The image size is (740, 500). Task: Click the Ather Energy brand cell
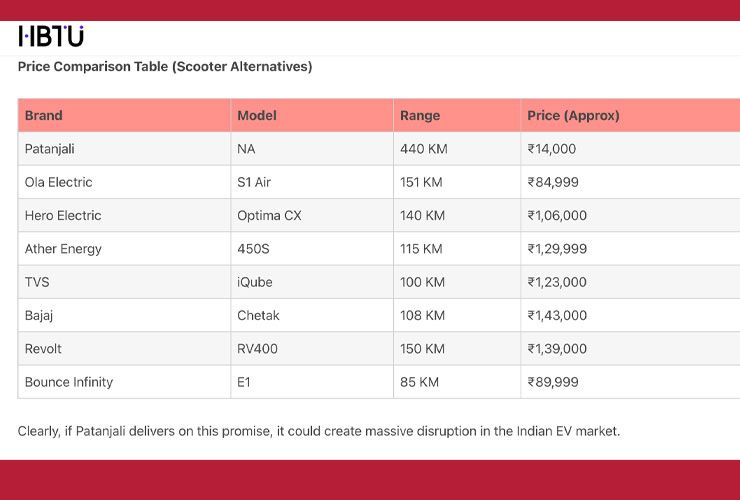pyautogui.click(x=124, y=249)
